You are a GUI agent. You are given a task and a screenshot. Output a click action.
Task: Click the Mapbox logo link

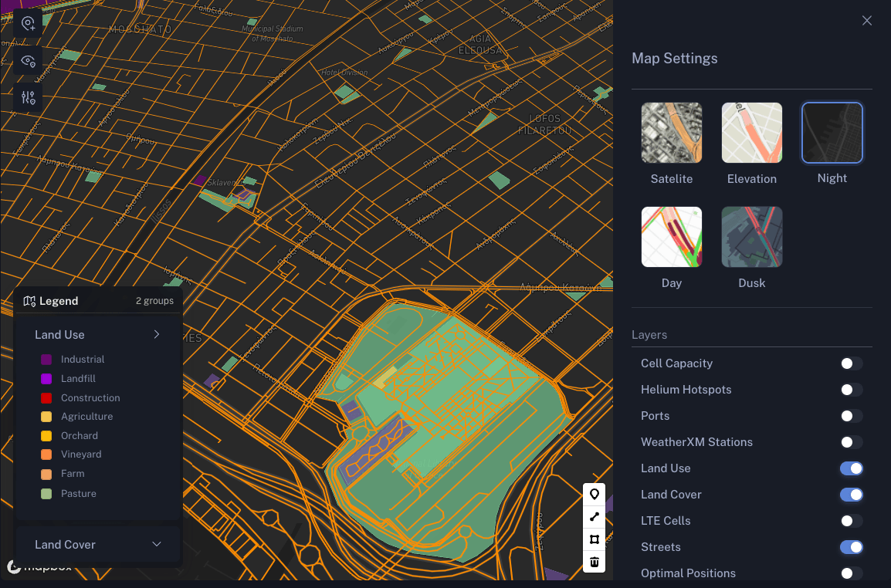pyautogui.click(x=40, y=568)
